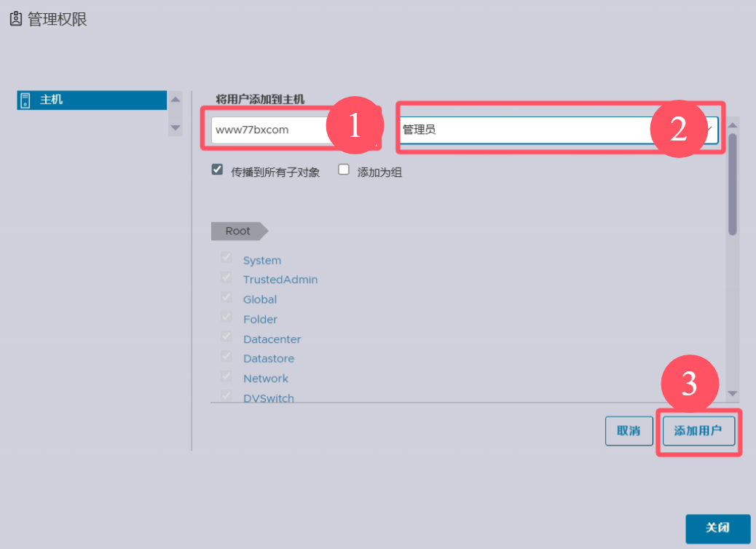Toggle 传播到所有子对象 checkbox
The height and width of the screenshot is (549, 756).
(x=217, y=170)
